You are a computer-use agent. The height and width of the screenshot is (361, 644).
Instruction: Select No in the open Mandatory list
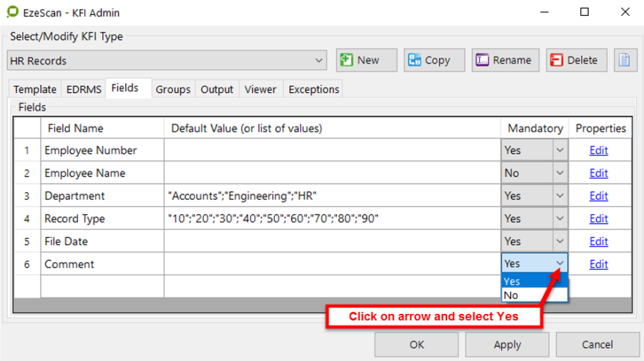535,295
